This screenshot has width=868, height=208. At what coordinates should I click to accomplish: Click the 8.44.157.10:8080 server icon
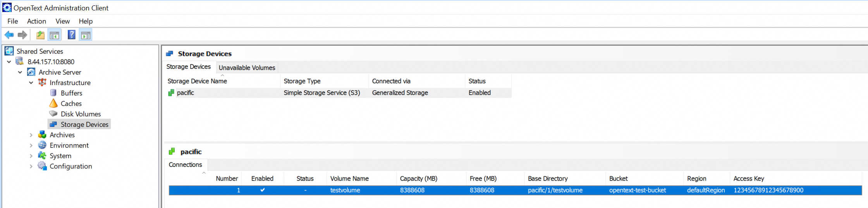pos(20,61)
